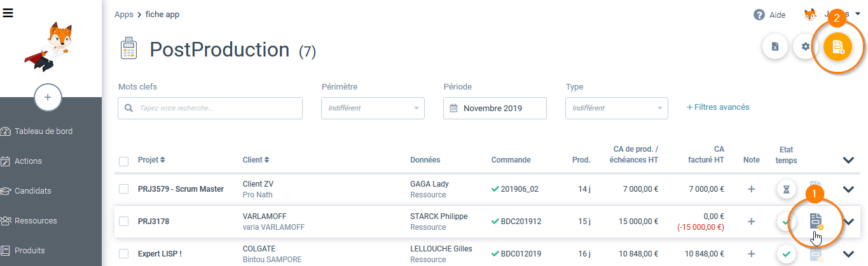Check the PRJ3579 - Scrum Master row
Image resolution: width=868 pixels, height=266 pixels.
[124, 189]
